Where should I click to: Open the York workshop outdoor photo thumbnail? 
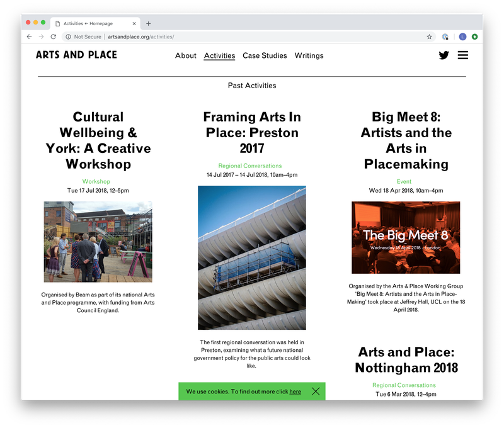pos(98,242)
